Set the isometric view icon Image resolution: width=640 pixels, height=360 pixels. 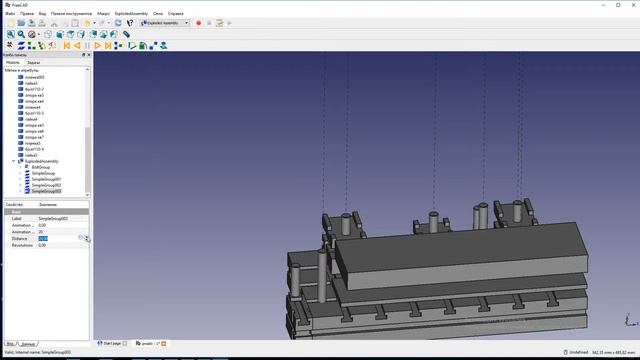[x=48, y=35]
